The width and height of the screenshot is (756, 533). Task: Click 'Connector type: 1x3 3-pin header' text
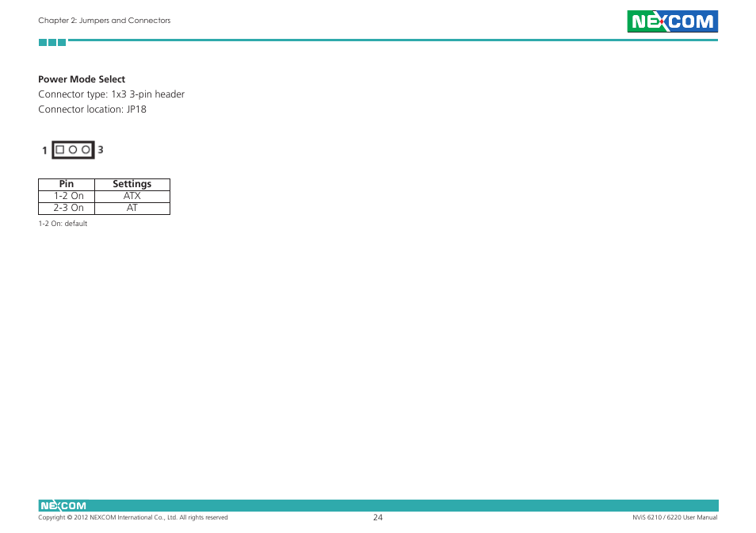(112, 94)
